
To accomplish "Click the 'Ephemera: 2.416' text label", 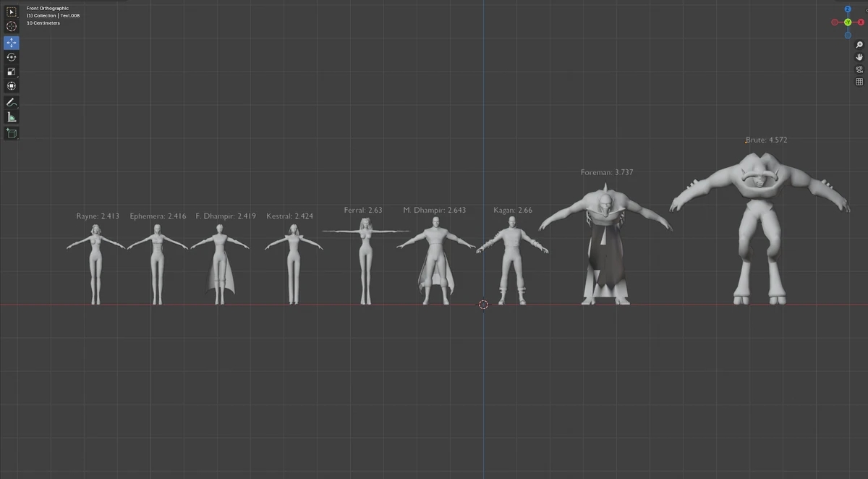I will coord(158,216).
